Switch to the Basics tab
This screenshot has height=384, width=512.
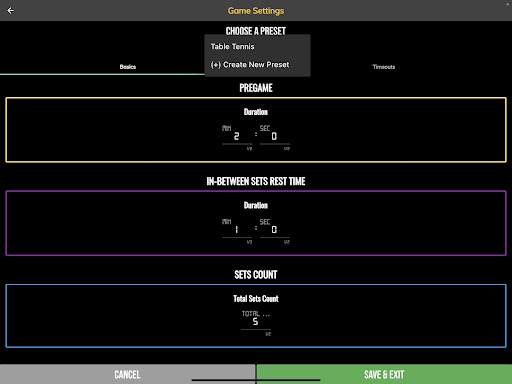click(128, 67)
